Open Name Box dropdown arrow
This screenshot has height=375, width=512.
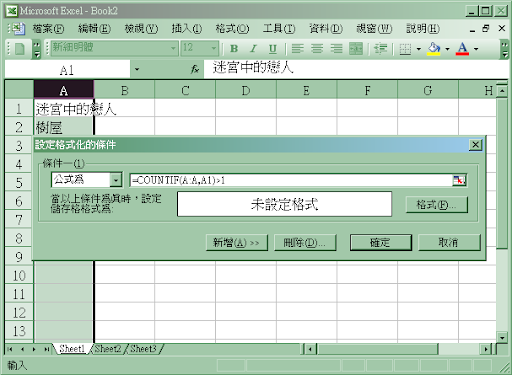(137, 70)
